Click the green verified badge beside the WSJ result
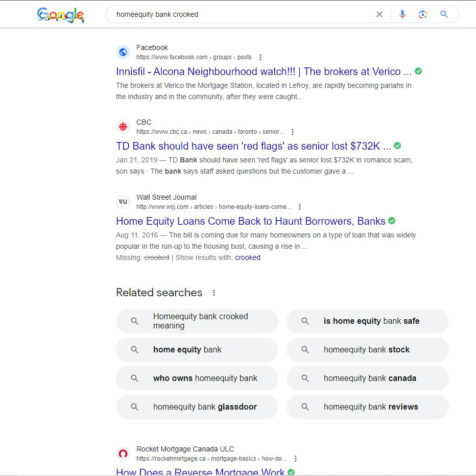 pyautogui.click(x=392, y=221)
